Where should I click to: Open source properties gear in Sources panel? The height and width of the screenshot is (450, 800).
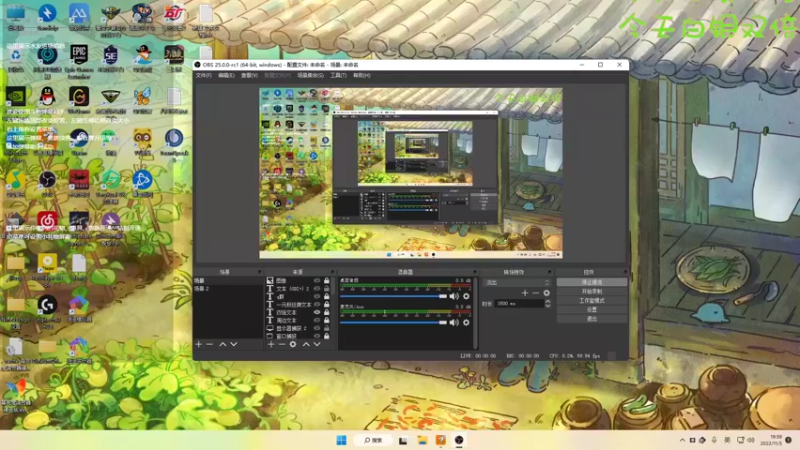(x=293, y=344)
